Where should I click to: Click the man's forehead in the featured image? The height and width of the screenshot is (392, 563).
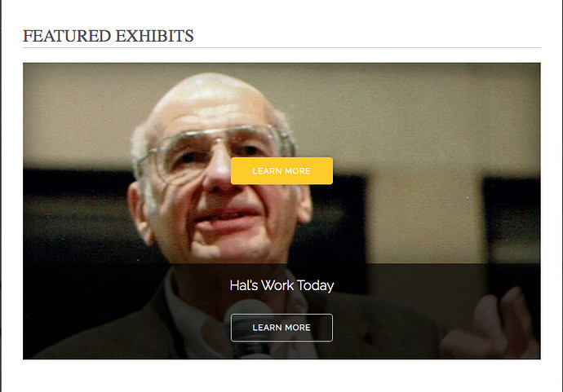[212, 108]
